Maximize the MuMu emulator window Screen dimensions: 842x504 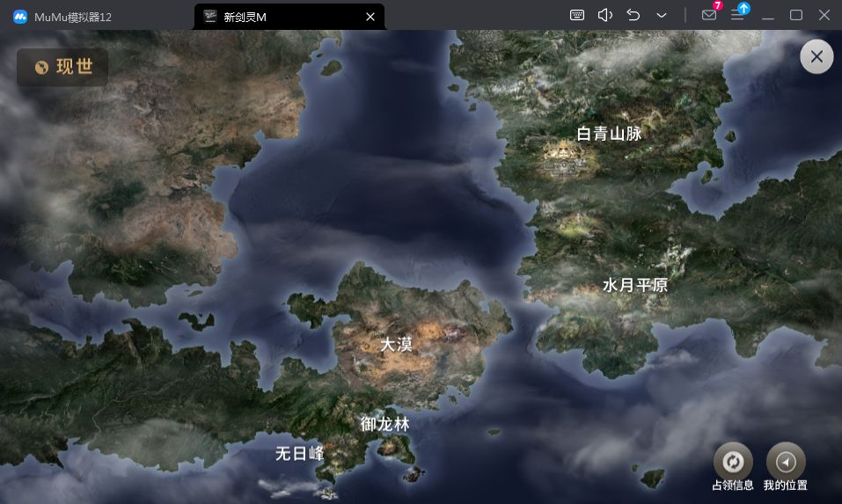pos(795,15)
